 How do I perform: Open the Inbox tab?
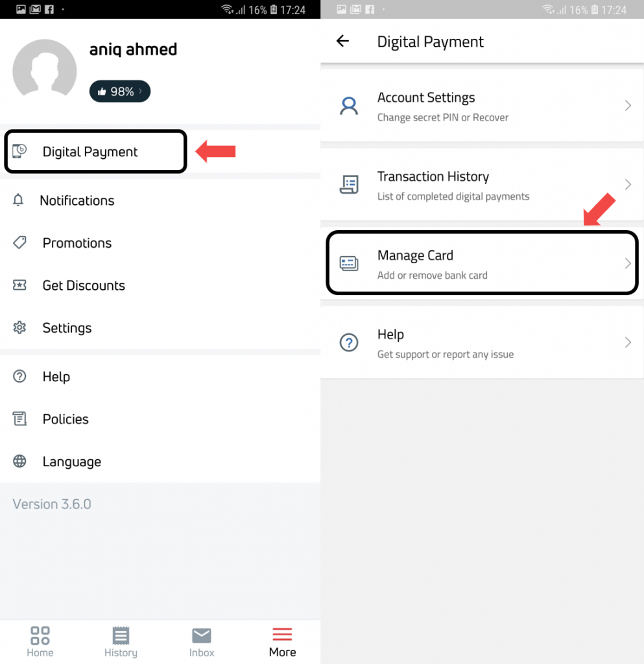pos(202,641)
